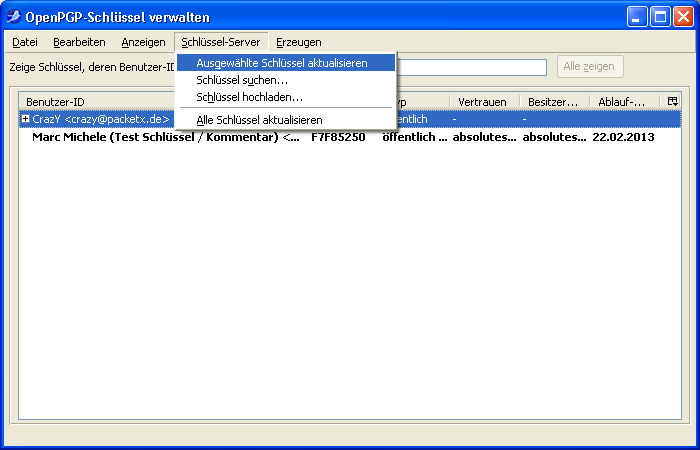
Task: Expand the CrazY key tree row
Action: pyautogui.click(x=25, y=119)
